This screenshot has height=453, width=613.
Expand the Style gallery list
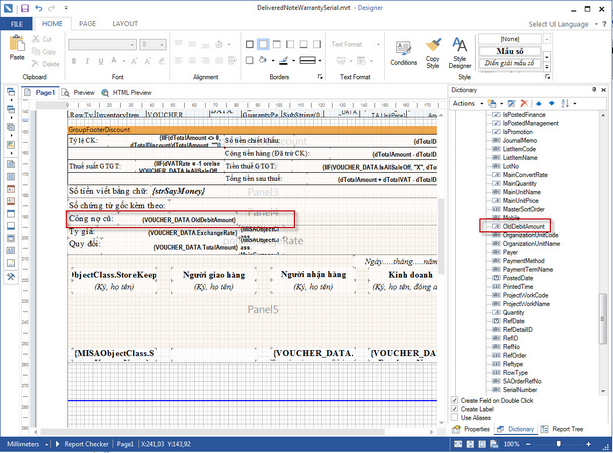click(x=547, y=66)
